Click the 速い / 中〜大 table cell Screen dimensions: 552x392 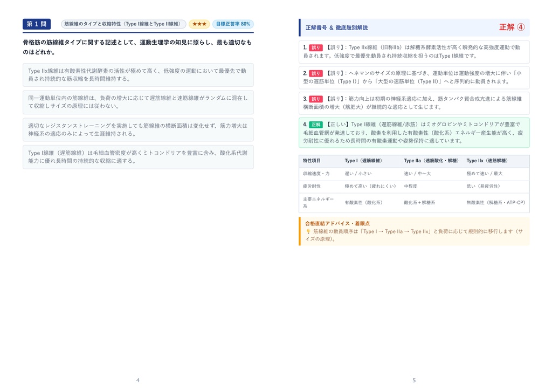point(417,174)
